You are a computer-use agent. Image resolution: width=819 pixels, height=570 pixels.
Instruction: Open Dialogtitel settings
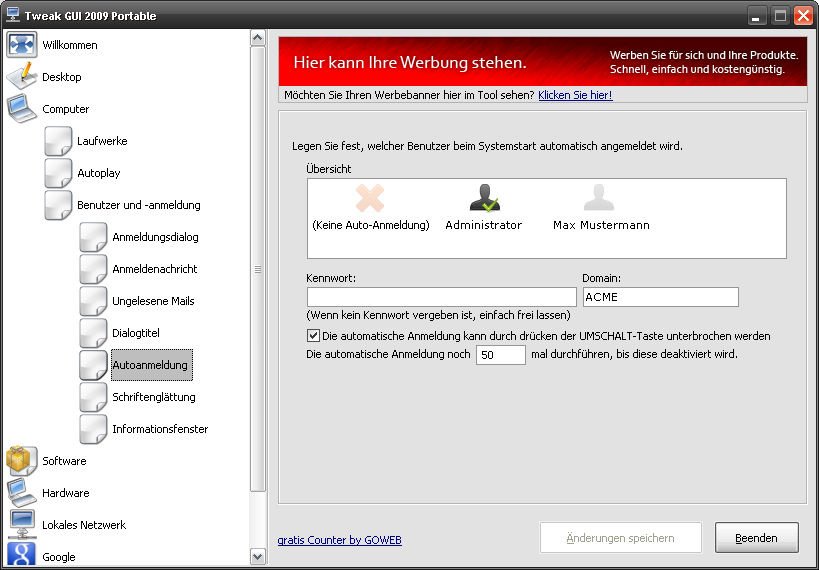coord(136,333)
